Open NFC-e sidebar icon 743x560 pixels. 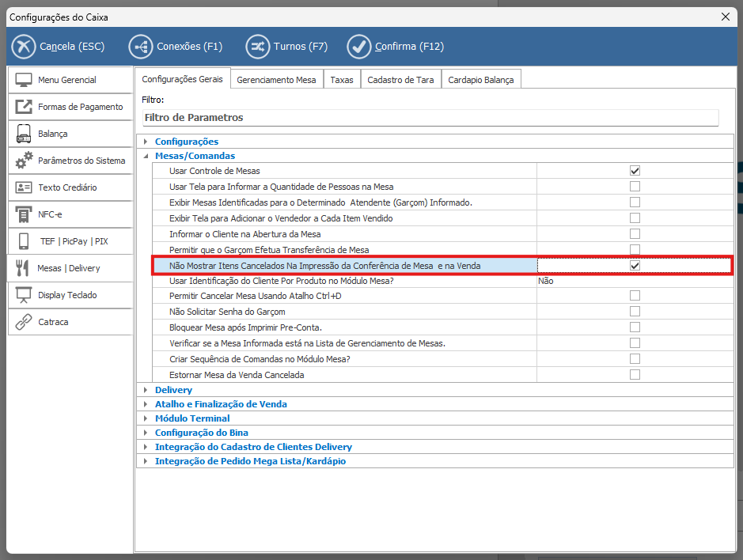pos(24,214)
